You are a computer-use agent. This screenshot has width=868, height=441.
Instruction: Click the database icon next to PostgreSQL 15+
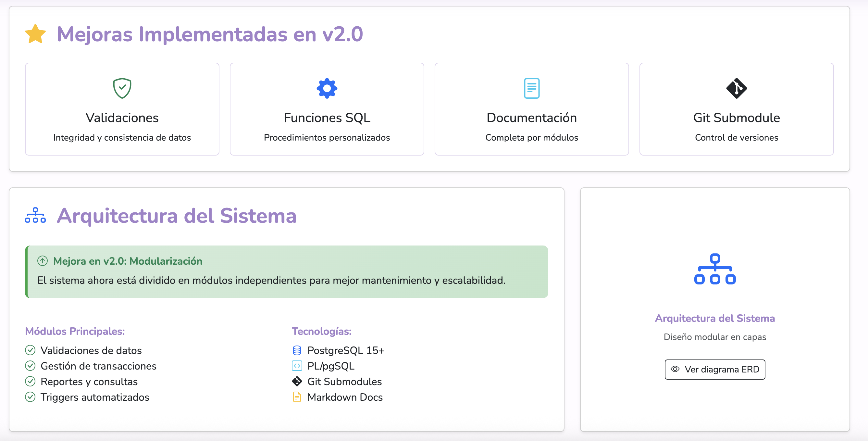297,350
